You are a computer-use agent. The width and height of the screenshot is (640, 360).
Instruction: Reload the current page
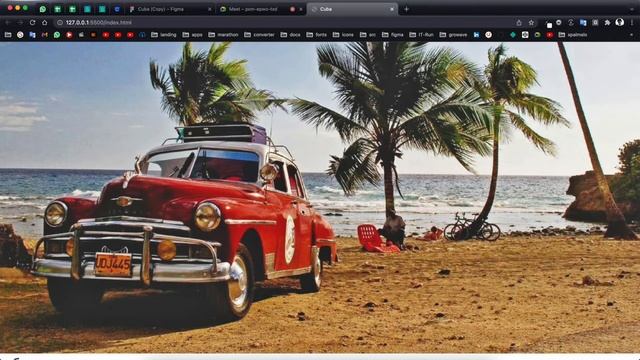click(32, 22)
